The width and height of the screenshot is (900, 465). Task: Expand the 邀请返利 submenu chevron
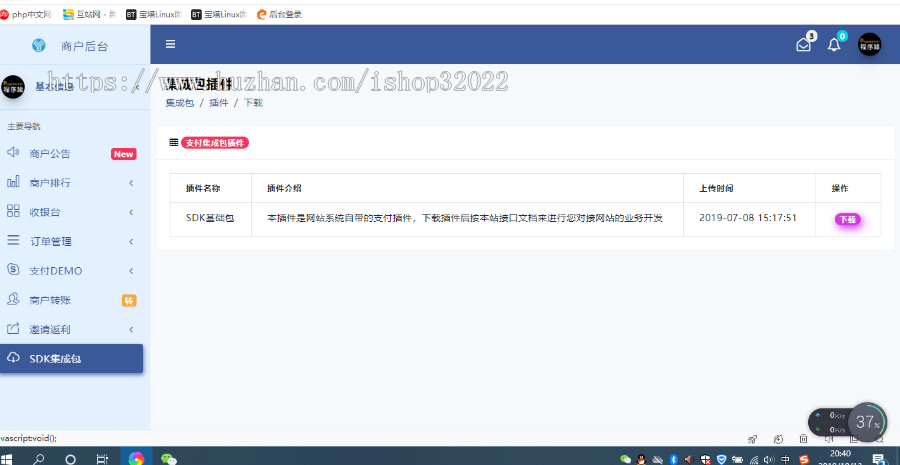(131, 330)
